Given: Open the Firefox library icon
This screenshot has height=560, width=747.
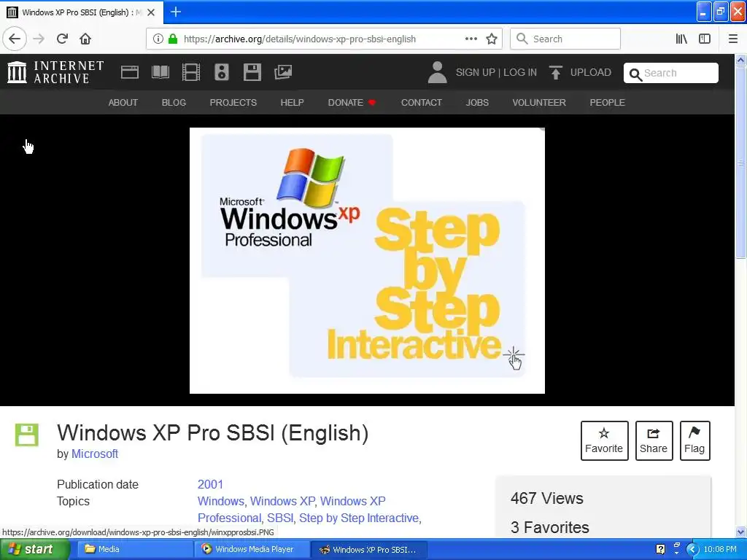Looking at the screenshot, I should coord(682,39).
